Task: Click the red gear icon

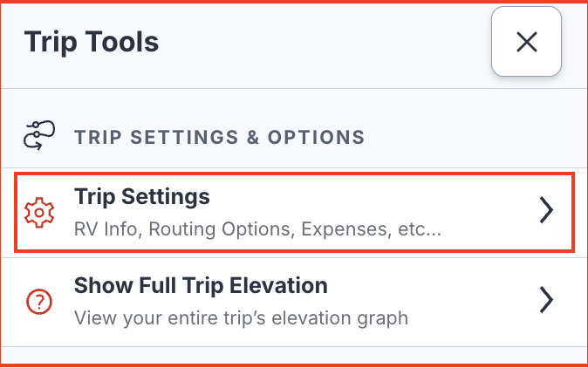Action: [39, 213]
